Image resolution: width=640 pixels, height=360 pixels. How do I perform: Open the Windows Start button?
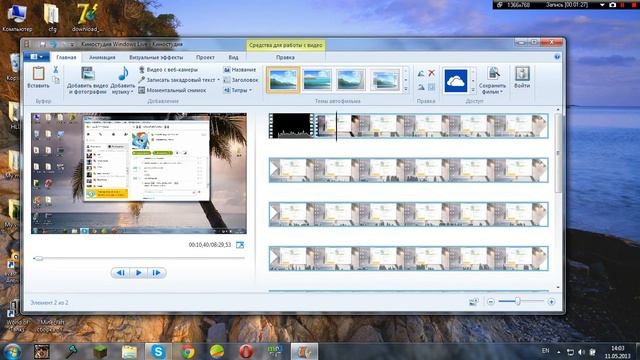click(x=12, y=352)
